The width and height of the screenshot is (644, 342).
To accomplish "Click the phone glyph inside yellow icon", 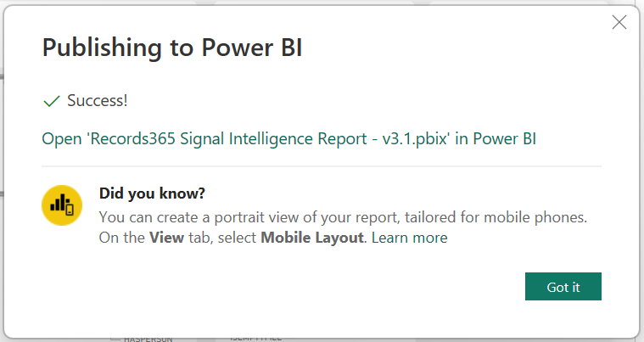I will point(70,210).
